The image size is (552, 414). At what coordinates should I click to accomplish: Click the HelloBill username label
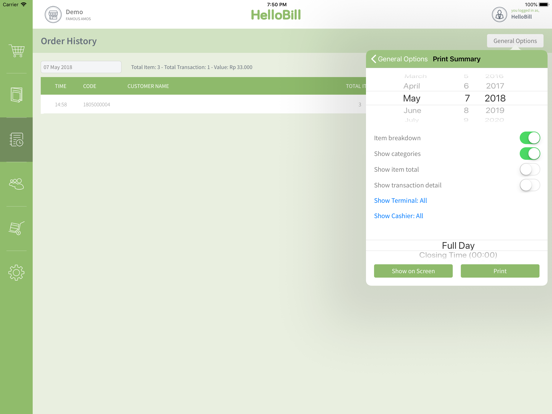click(521, 17)
